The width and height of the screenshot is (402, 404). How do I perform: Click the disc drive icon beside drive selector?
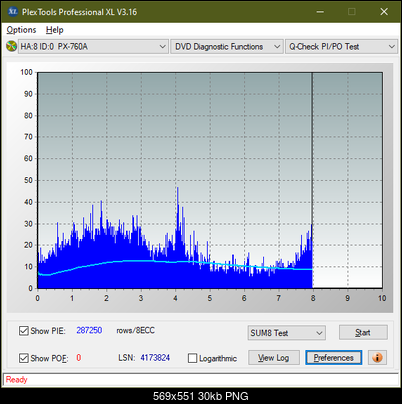tap(11, 46)
